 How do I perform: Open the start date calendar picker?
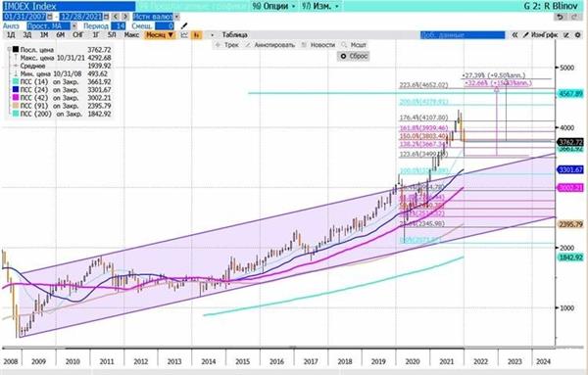click(50, 17)
